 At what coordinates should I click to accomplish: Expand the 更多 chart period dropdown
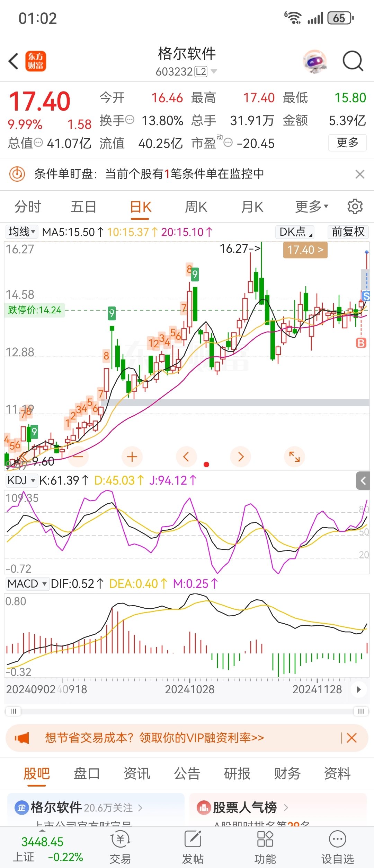311,207
